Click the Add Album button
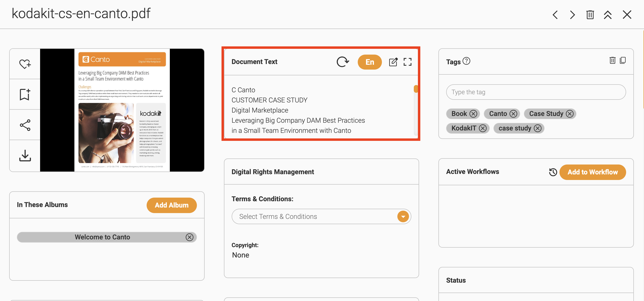The height and width of the screenshot is (301, 644). pos(172,205)
